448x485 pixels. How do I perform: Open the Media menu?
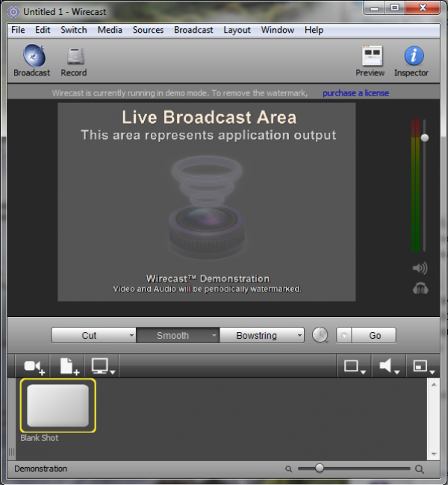coord(110,30)
